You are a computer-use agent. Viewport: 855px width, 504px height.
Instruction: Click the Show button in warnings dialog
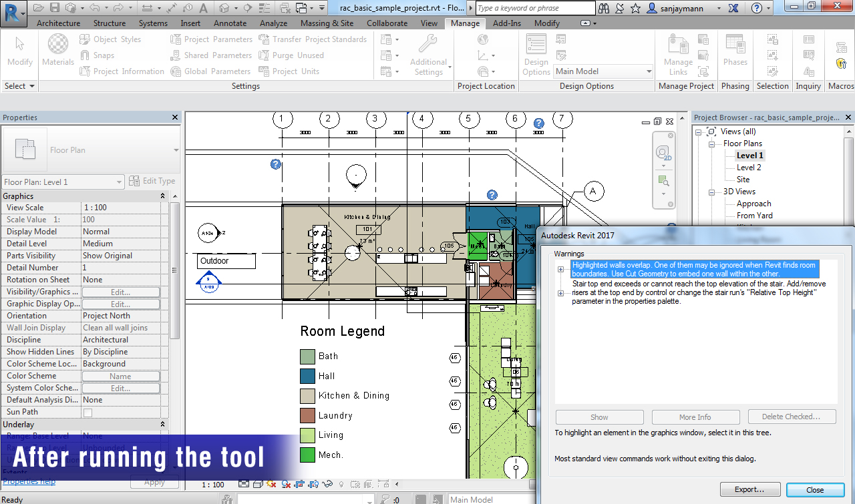click(x=599, y=417)
